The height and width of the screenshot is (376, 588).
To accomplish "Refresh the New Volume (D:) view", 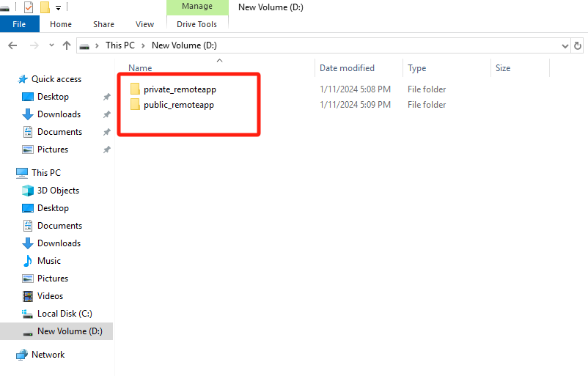I will click(x=578, y=45).
